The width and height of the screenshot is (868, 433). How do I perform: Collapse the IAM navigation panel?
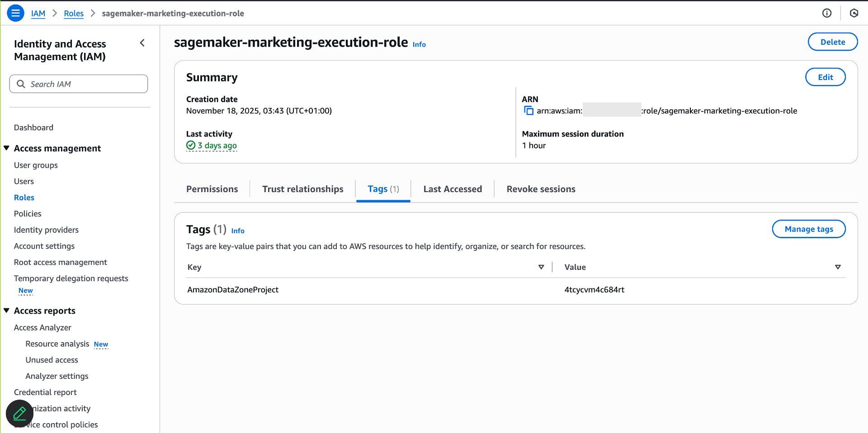(142, 43)
